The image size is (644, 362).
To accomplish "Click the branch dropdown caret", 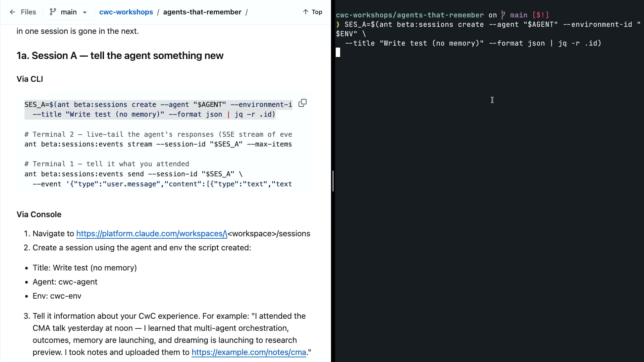I will (85, 12).
